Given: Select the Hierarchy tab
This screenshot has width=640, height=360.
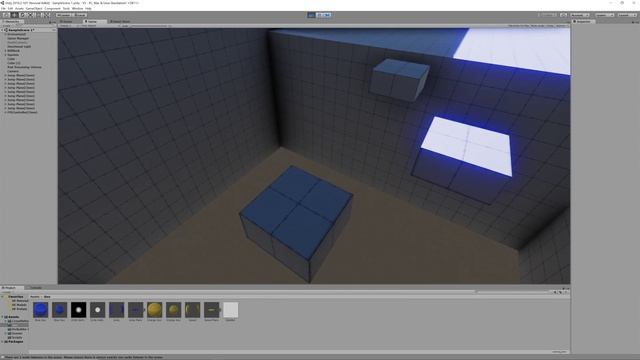Looking at the screenshot, I should [x=12, y=21].
